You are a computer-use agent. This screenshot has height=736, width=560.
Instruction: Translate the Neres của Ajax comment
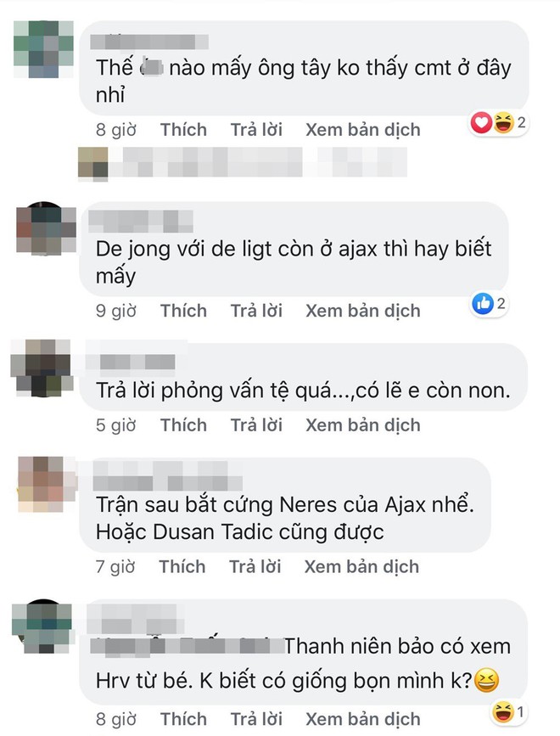(361, 566)
